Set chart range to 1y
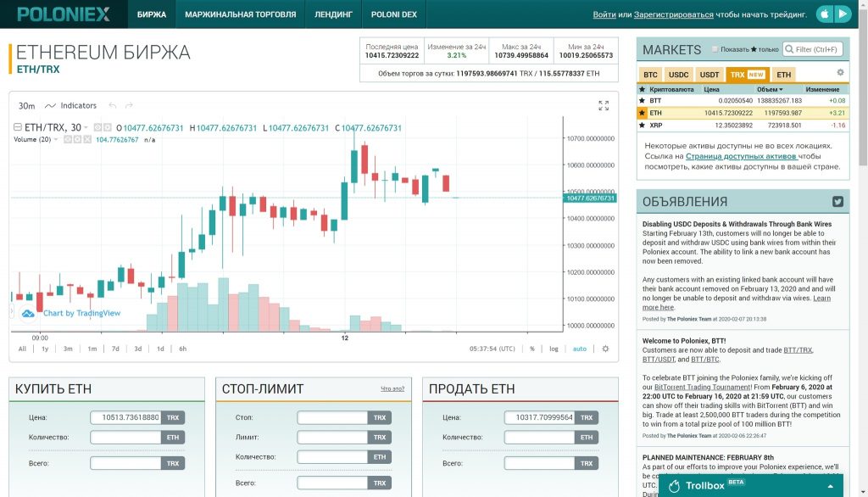 45,349
